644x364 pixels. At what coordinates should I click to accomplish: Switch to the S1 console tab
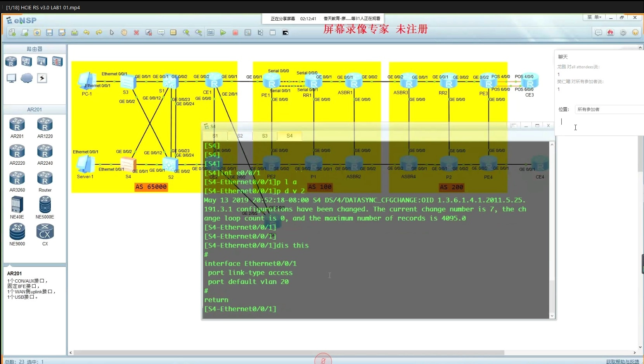[x=215, y=136]
